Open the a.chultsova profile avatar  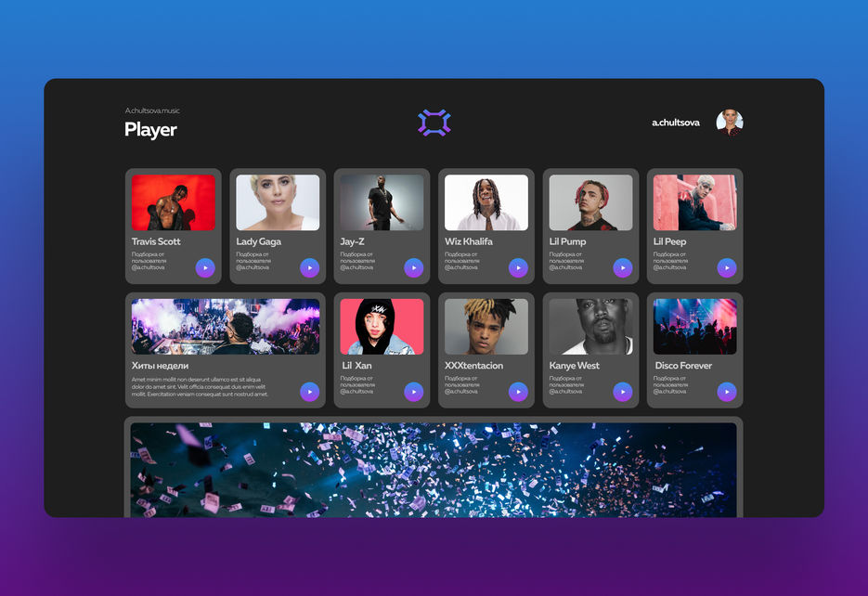730,123
